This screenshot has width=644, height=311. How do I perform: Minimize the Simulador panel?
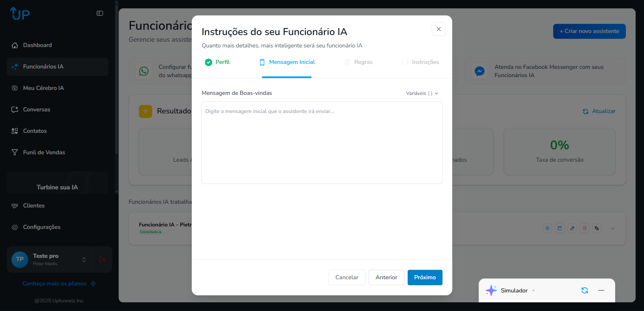601,290
